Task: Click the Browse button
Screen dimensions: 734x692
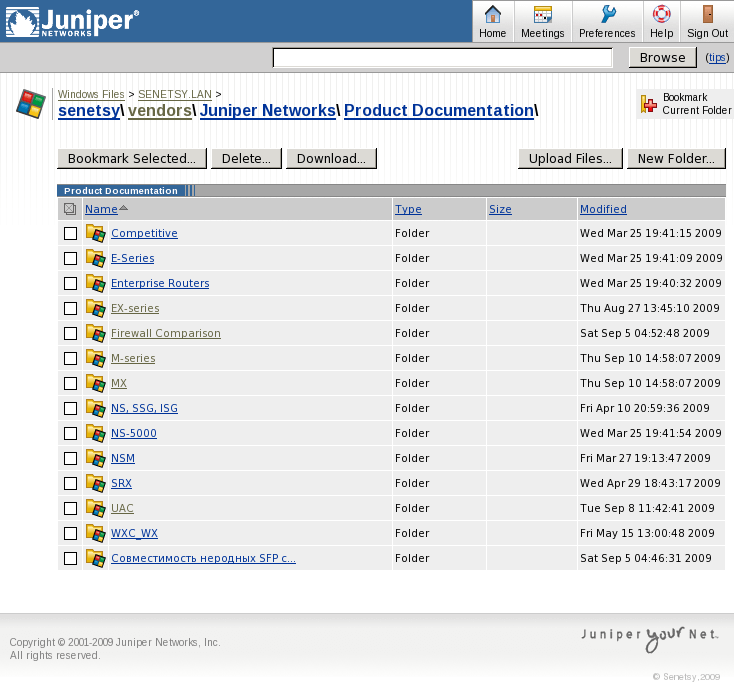Action: [x=662, y=58]
